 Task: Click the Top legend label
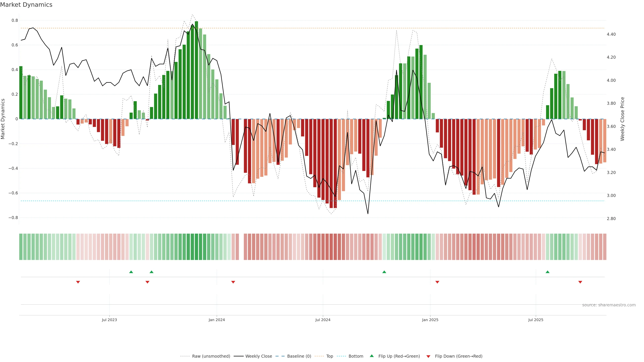[330, 356]
